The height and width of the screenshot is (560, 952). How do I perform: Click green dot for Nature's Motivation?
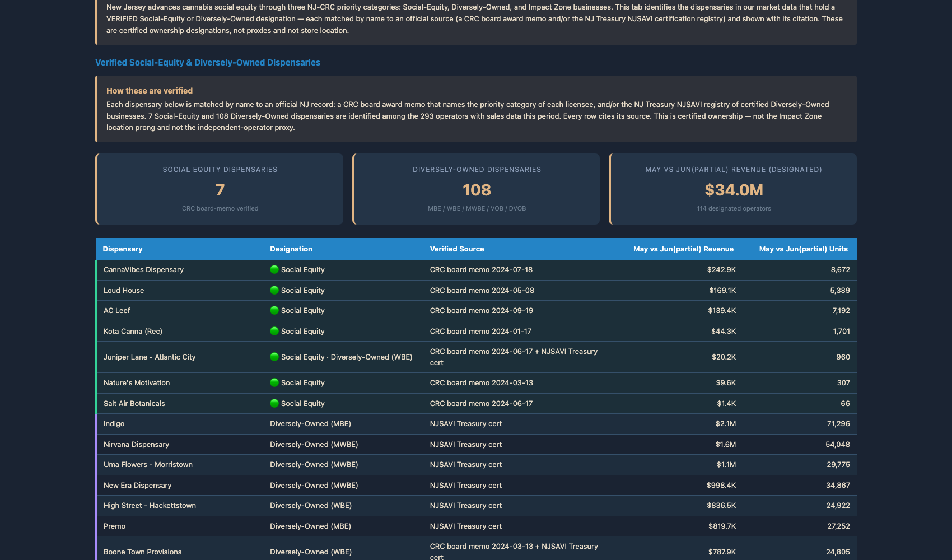coord(274,382)
